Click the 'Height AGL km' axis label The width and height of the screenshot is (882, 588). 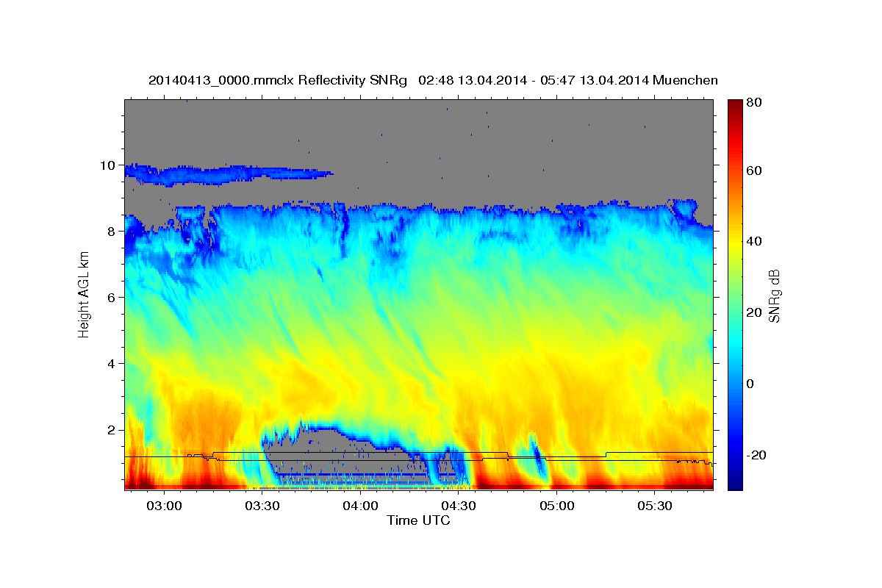pos(85,294)
